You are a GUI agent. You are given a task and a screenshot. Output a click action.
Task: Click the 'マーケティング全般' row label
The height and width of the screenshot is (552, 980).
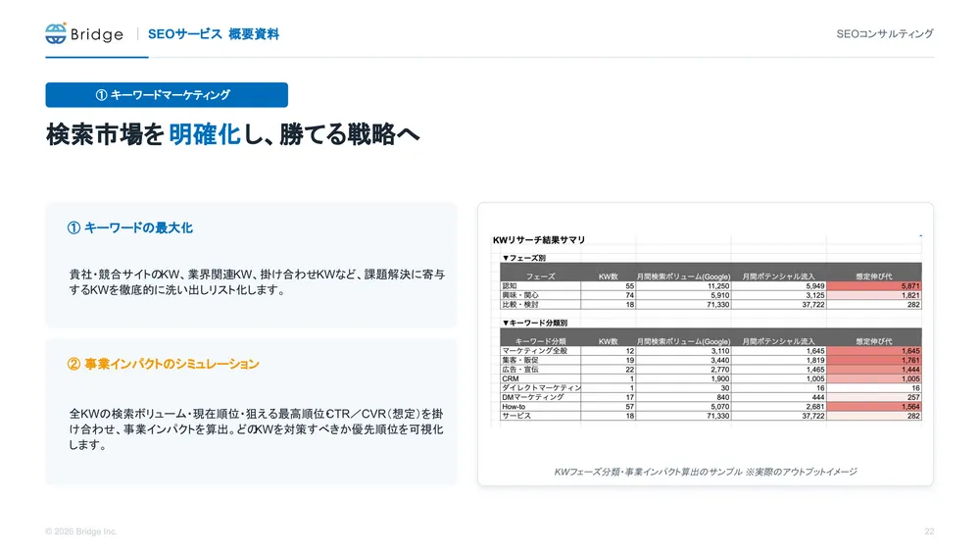[534, 351]
